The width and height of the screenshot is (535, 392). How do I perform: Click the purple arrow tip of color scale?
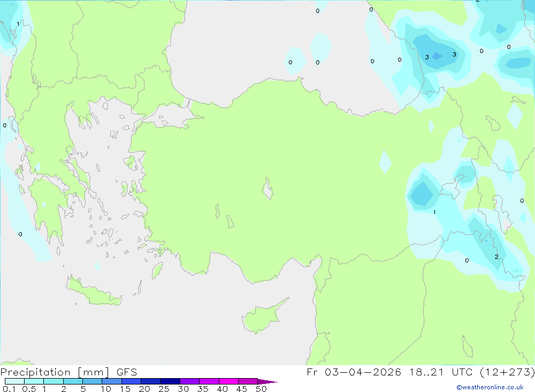tap(267, 381)
